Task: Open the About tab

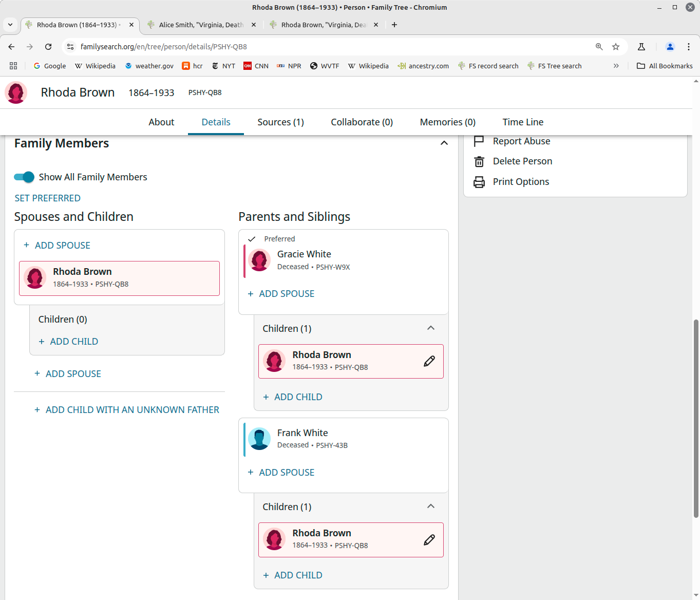Action: click(x=161, y=122)
